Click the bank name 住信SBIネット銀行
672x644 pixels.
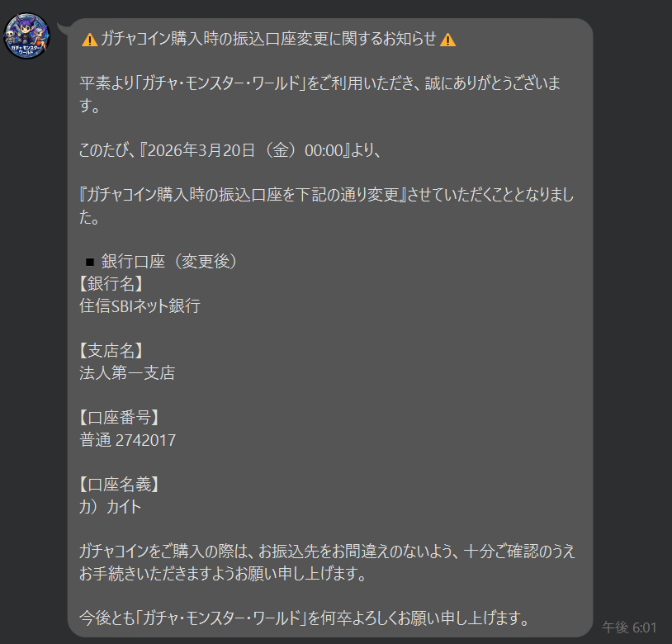140,306
